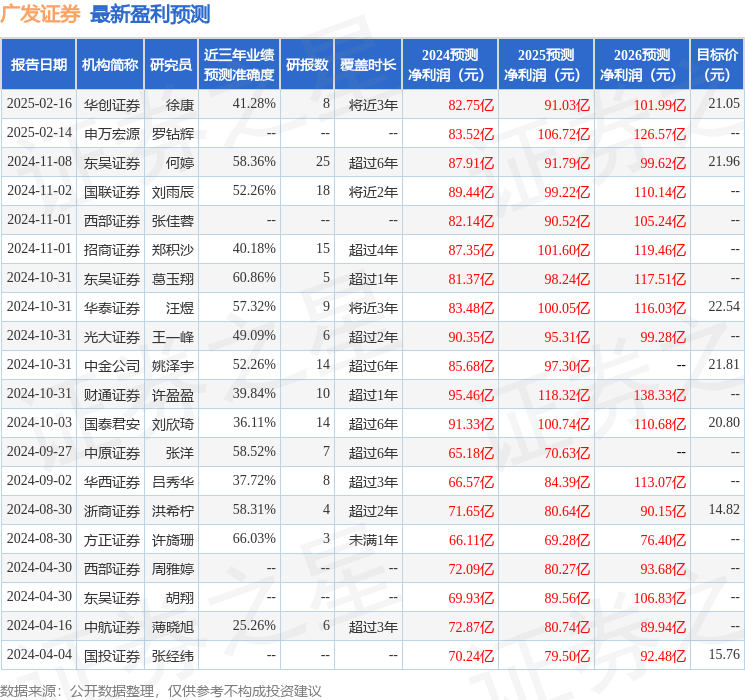Click 65.18亿 net profit value
This screenshot has height=700, width=745.
pos(471,452)
